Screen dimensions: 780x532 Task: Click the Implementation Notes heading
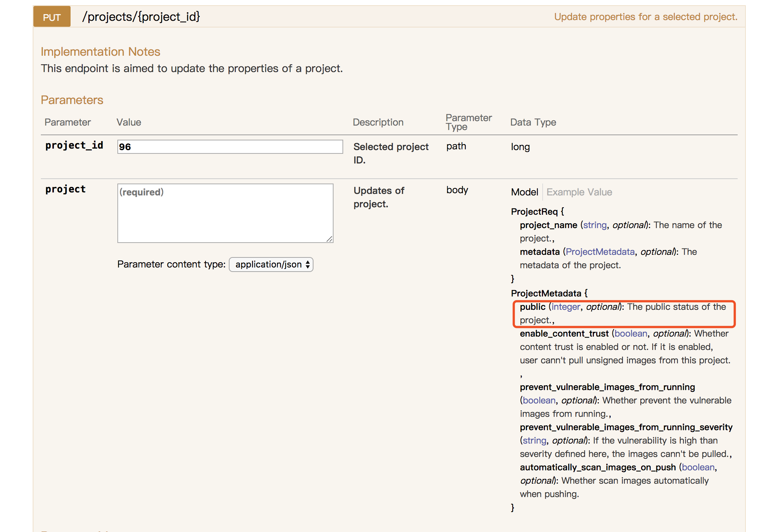100,52
